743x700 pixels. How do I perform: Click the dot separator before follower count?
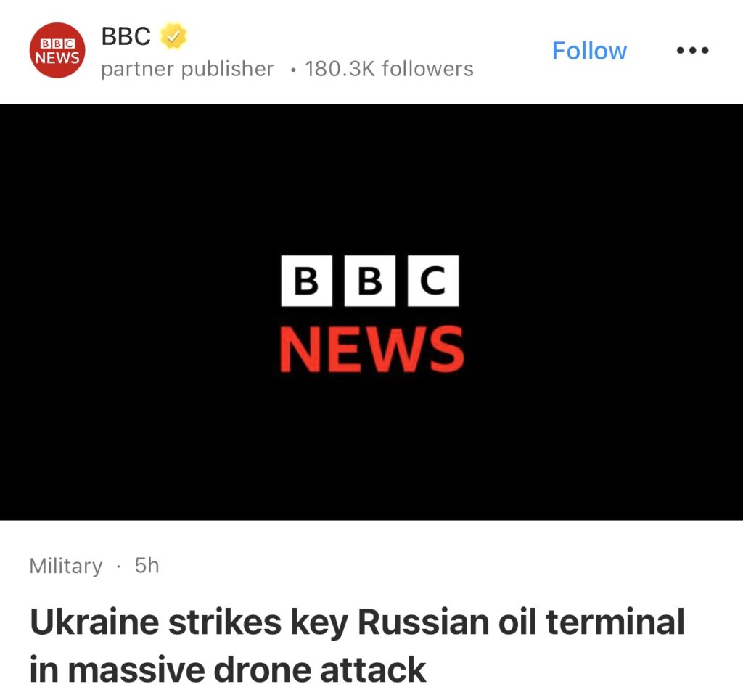(x=292, y=70)
